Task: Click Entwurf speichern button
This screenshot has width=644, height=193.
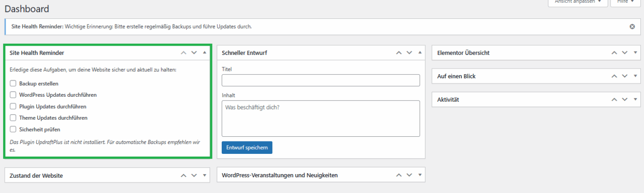Action: pos(247,147)
